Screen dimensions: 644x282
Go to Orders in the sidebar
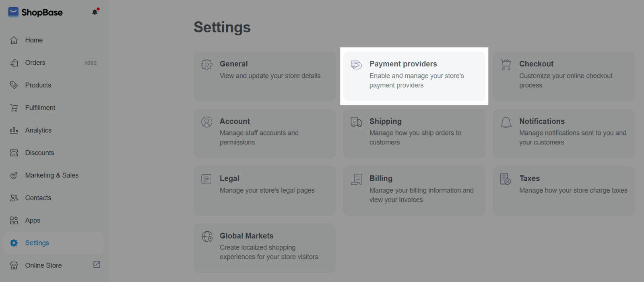coord(35,63)
